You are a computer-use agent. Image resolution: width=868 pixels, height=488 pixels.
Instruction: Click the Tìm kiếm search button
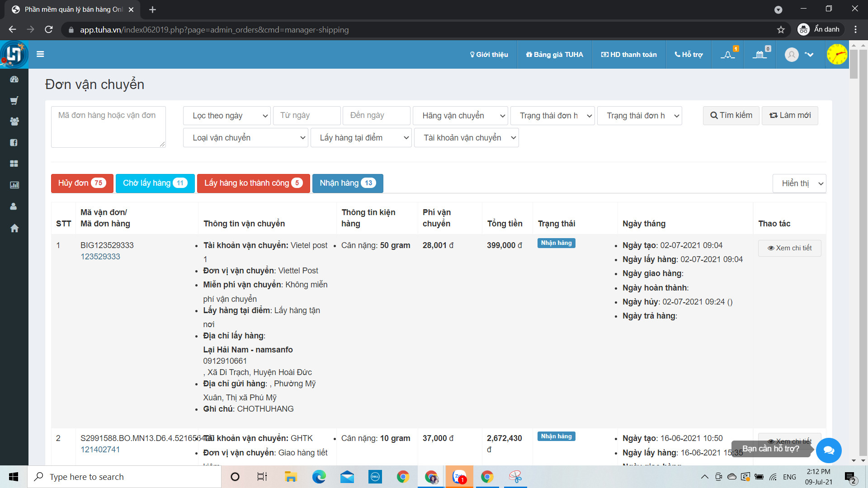click(x=731, y=116)
